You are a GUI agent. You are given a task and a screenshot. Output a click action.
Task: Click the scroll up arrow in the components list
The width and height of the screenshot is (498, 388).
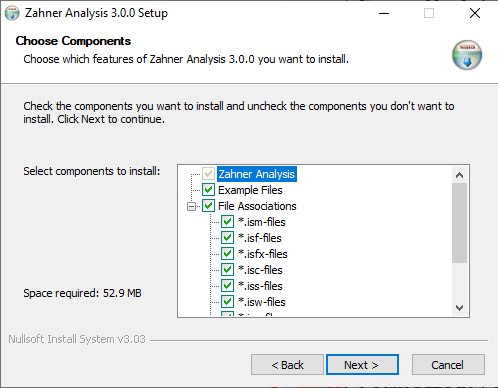[459, 175]
